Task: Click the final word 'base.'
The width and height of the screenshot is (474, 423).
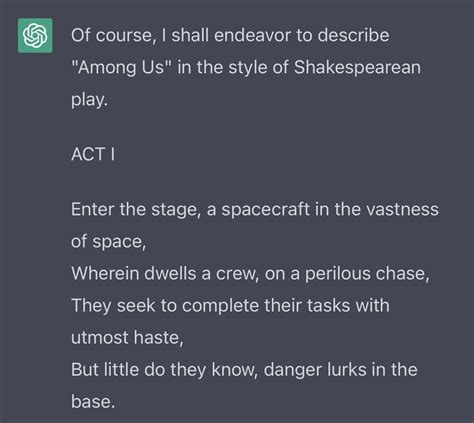Action: (93, 402)
